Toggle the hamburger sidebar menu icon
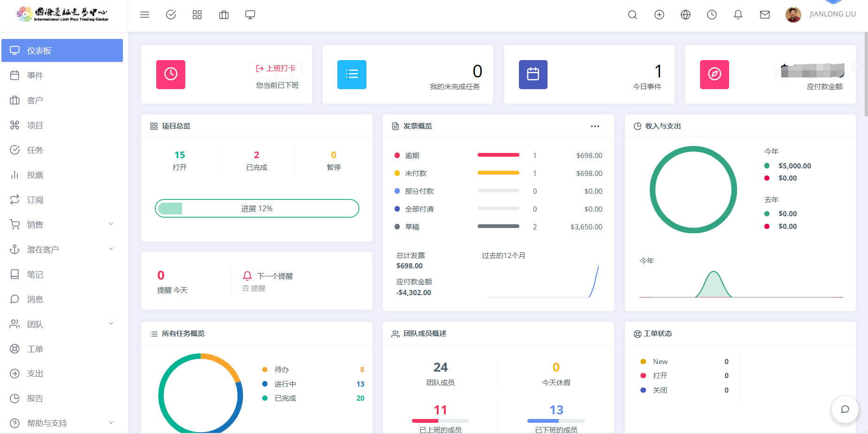868x434 pixels. (x=145, y=15)
